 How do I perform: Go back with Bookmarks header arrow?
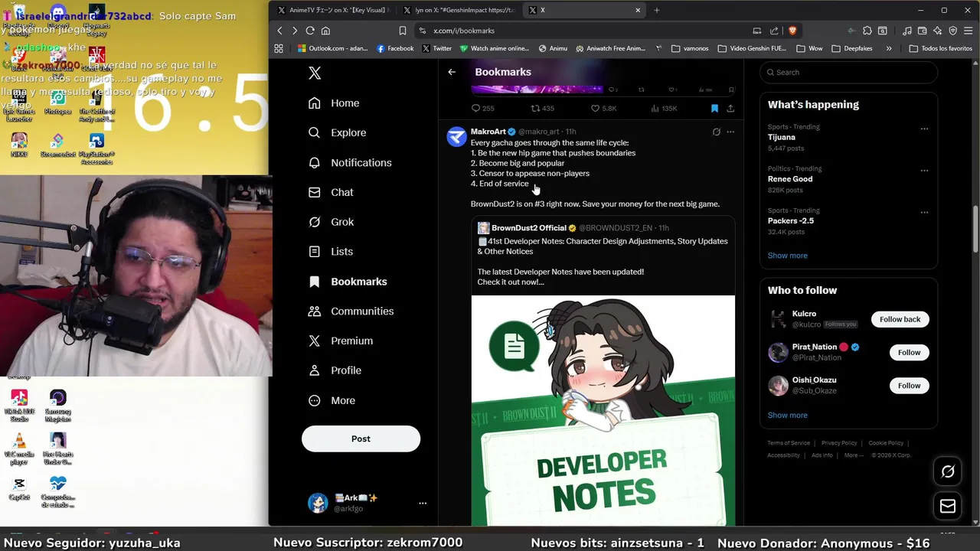click(x=452, y=72)
